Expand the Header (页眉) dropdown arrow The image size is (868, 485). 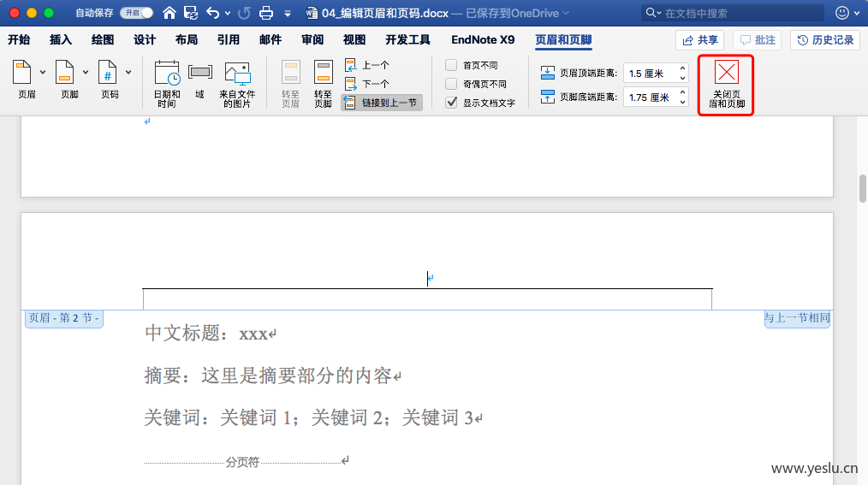click(x=43, y=73)
